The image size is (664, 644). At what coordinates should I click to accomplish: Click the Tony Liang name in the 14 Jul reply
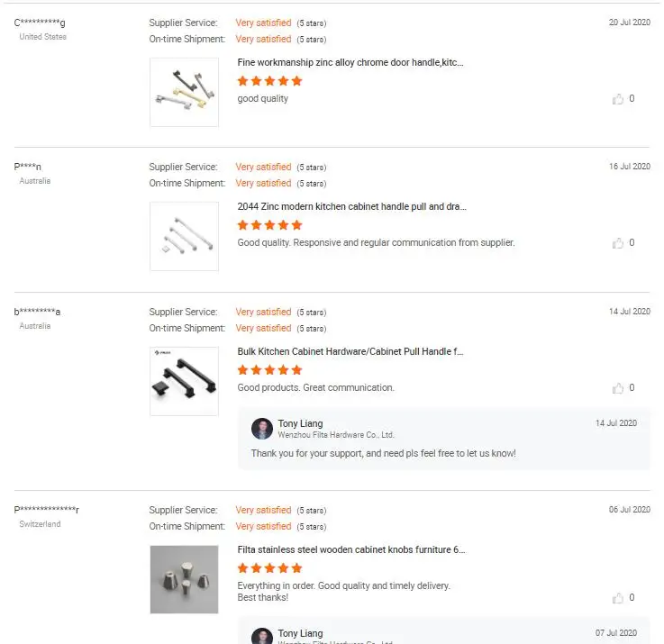(300, 423)
